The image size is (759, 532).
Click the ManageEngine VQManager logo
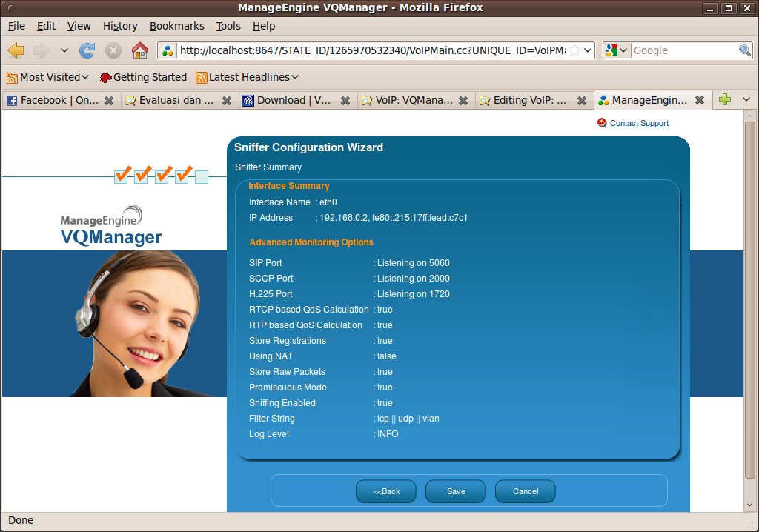pos(111,226)
